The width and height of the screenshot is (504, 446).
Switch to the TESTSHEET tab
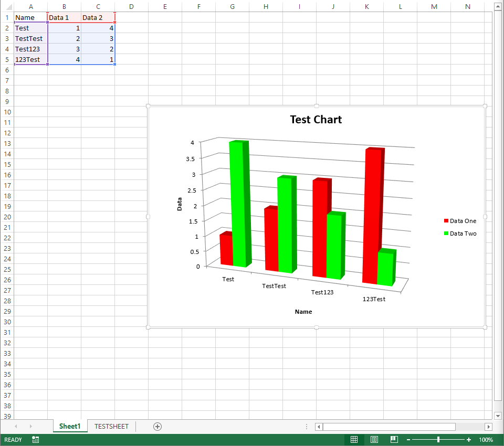111,427
